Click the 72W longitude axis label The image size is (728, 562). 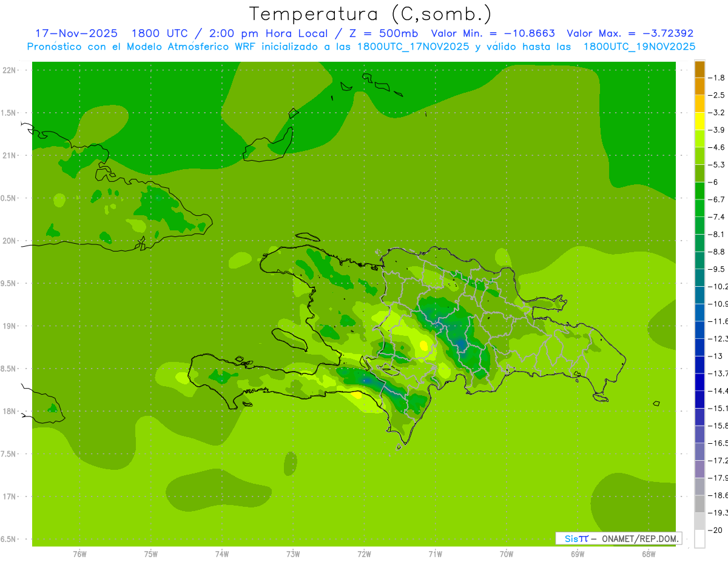(364, 554)
